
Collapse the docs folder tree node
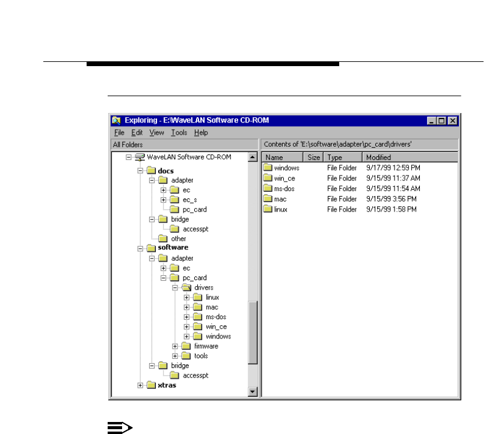click(x=140, y=171)
